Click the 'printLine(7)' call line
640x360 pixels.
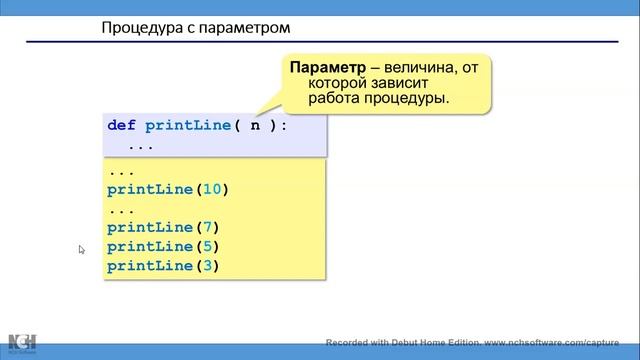click(163, 227)
